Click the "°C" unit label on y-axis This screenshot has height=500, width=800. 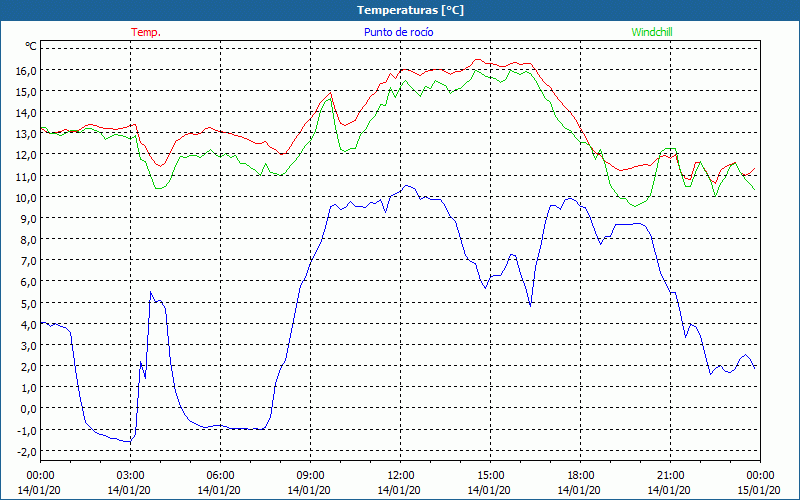pos(31,46)
